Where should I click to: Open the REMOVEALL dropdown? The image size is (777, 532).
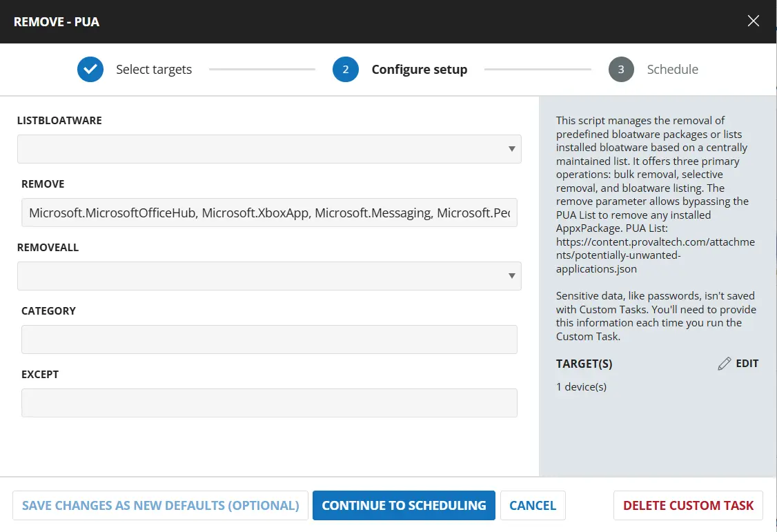(269, 276)
